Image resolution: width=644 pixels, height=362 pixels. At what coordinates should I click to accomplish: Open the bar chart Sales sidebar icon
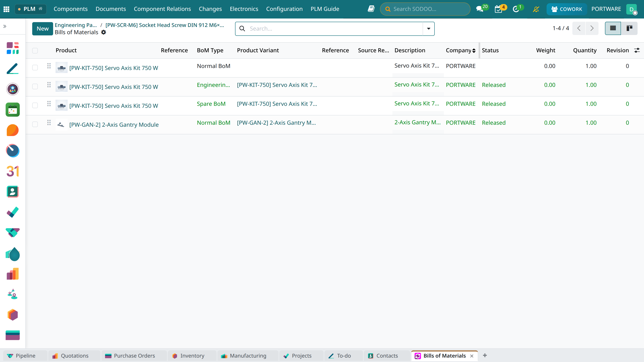pos(13,274)
